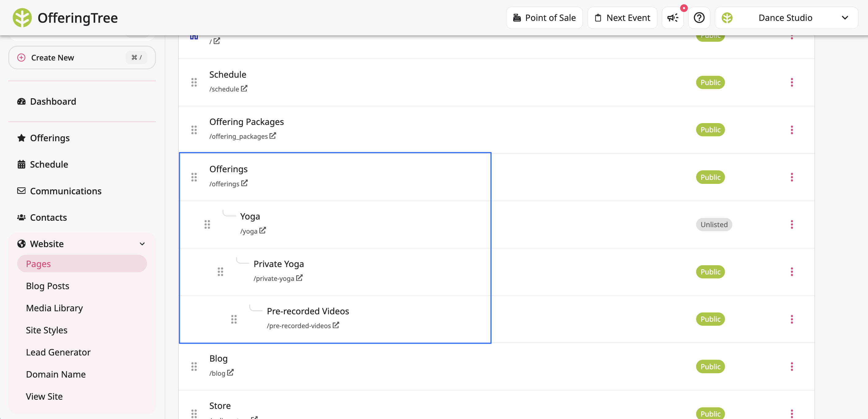Click the Public badge for Schedule page

click(x=710, y=82)
